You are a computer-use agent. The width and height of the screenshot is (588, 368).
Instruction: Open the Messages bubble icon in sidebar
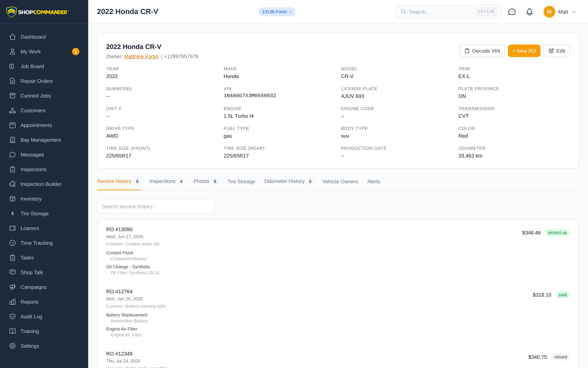(x=12, y=155)
